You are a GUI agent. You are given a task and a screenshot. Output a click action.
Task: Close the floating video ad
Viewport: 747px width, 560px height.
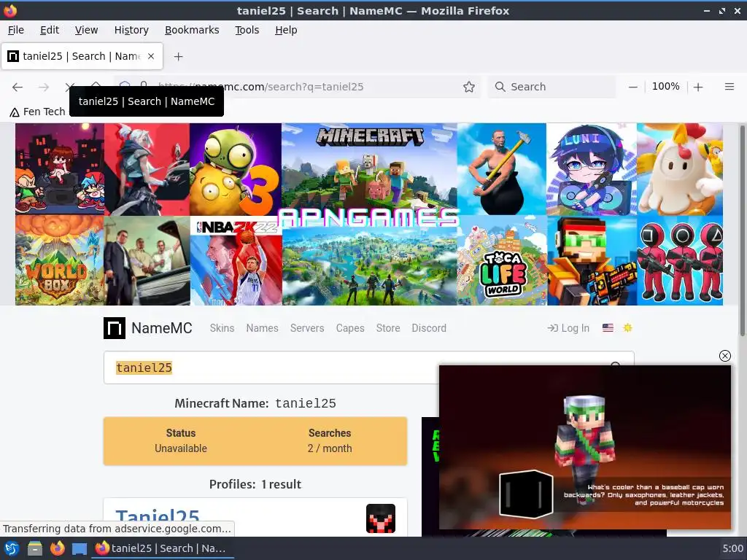(x=724, y=356)
